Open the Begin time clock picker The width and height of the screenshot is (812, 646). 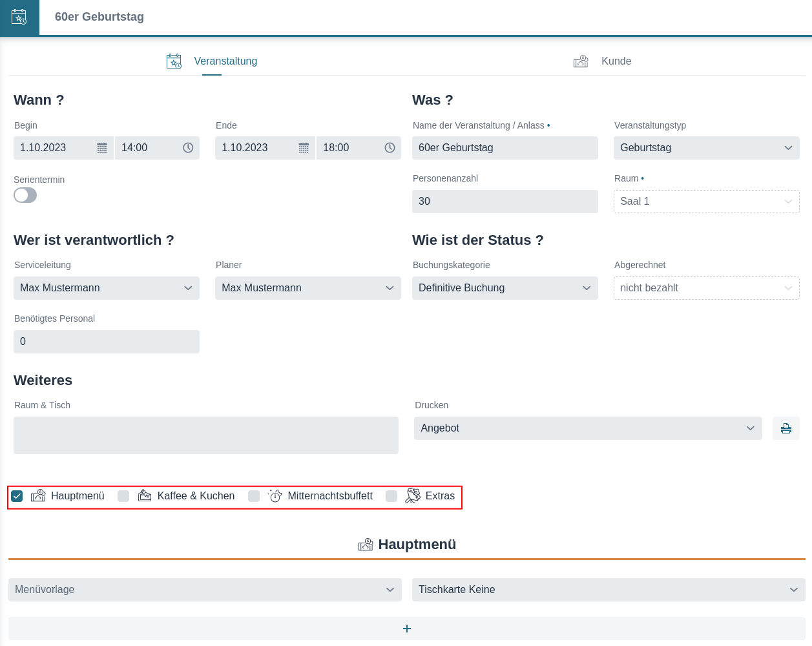(x=188, y=148)
